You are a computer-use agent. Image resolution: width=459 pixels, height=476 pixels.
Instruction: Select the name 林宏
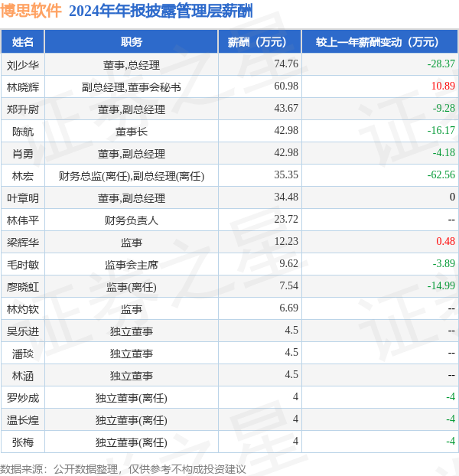(x=23, y=176)
